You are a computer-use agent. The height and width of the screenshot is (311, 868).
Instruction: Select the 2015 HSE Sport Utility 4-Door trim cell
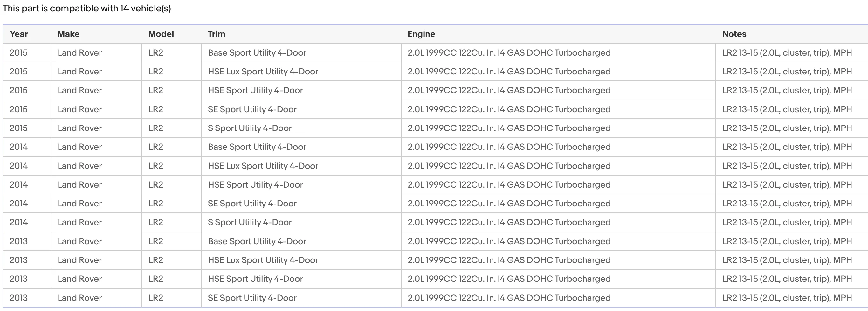301,90
